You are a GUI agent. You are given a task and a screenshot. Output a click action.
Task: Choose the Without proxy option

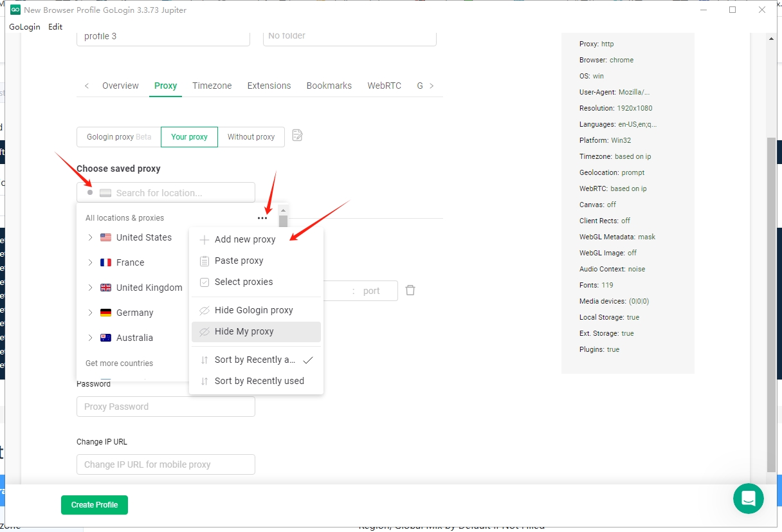pos(251,137)
